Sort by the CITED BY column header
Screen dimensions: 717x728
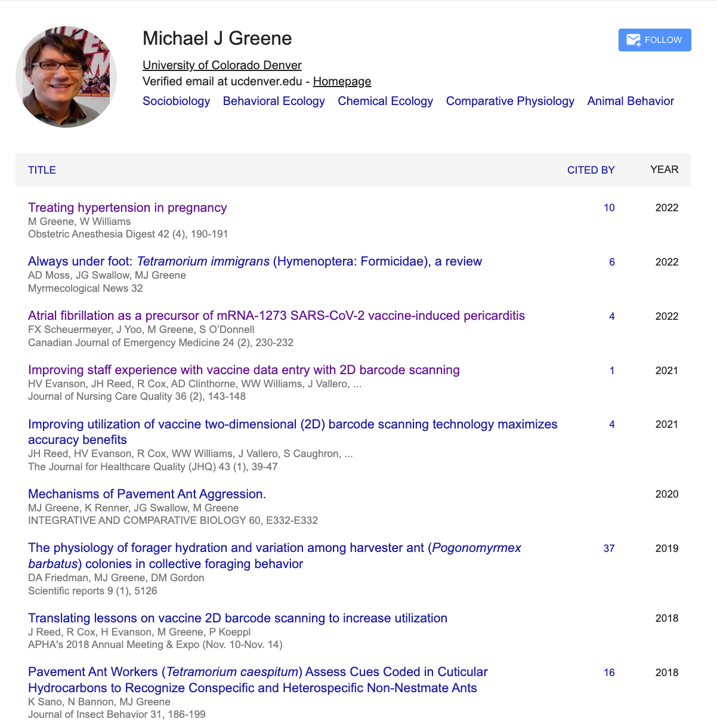591,170
